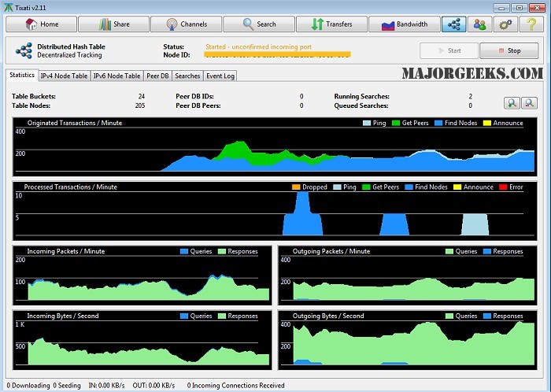Open the Transfers view
Viewport: 551px width, 392px height.
tap(331, 24)
